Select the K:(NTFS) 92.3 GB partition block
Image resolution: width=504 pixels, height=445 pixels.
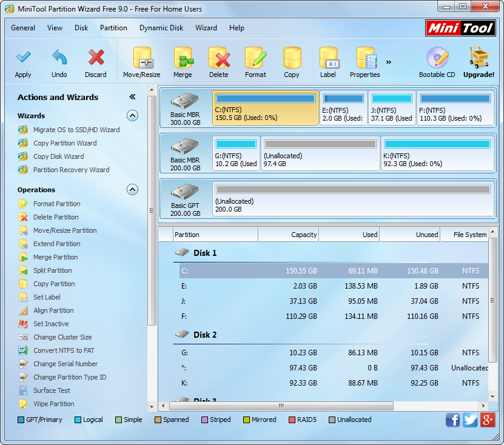coord(438,153)
